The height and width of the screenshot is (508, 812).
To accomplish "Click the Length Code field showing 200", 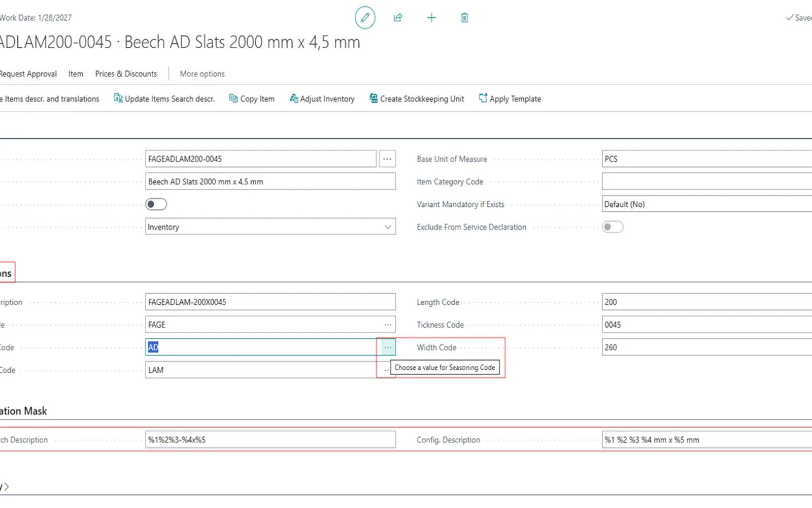I will tap(707, 302).
